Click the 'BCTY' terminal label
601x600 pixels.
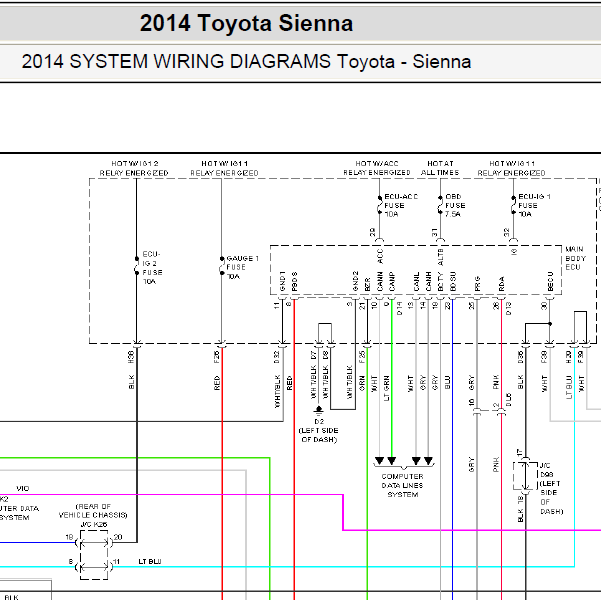440,282
